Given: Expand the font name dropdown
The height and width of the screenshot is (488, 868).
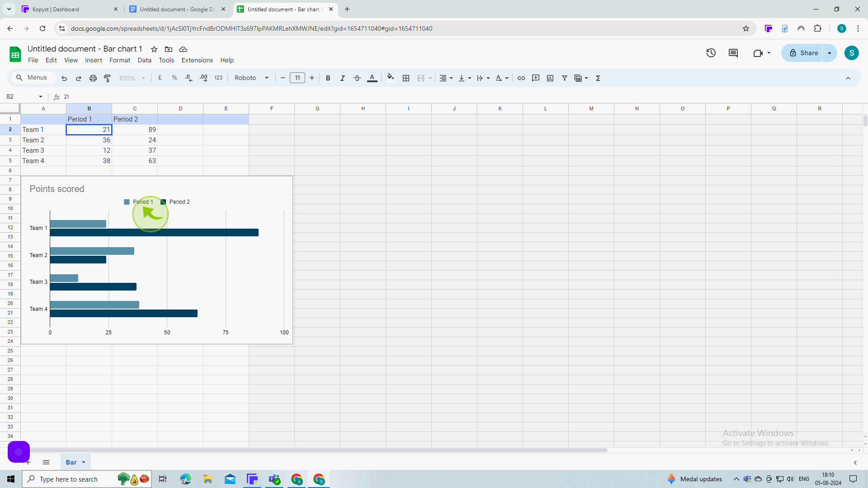Looking at the screenshot, I should pyautogui.click(x=267, y=78).
